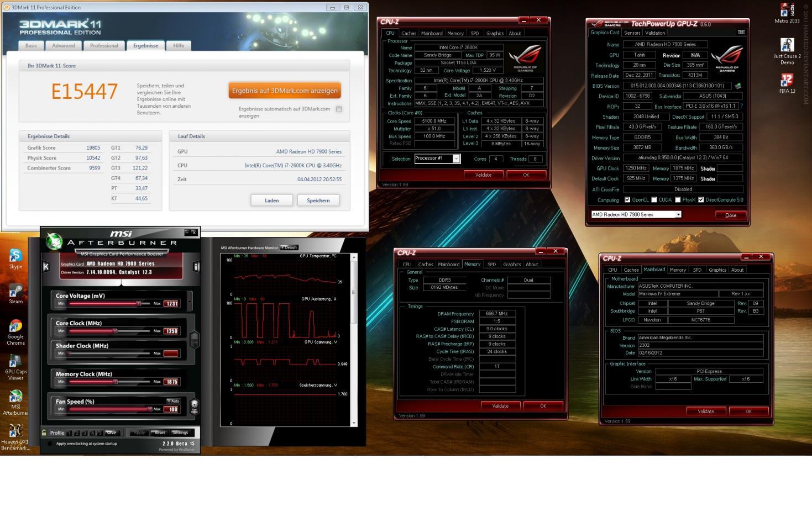Click the user define fan icon

pyautogui.click(x=195, y=407)
